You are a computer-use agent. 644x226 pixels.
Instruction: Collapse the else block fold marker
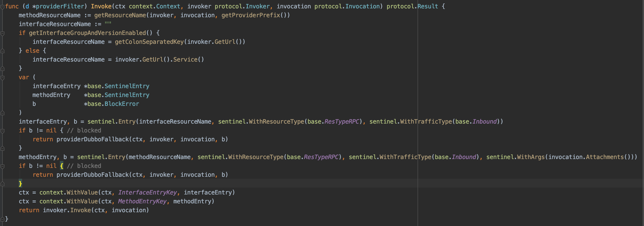click(x=2, y=51)
